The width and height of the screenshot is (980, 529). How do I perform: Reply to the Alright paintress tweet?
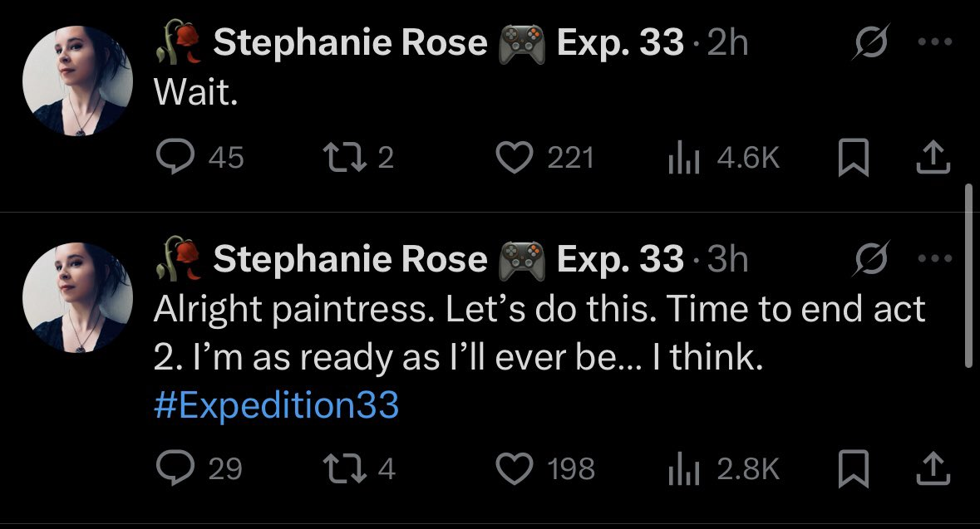pyautogui.click(x=175, y=469)
